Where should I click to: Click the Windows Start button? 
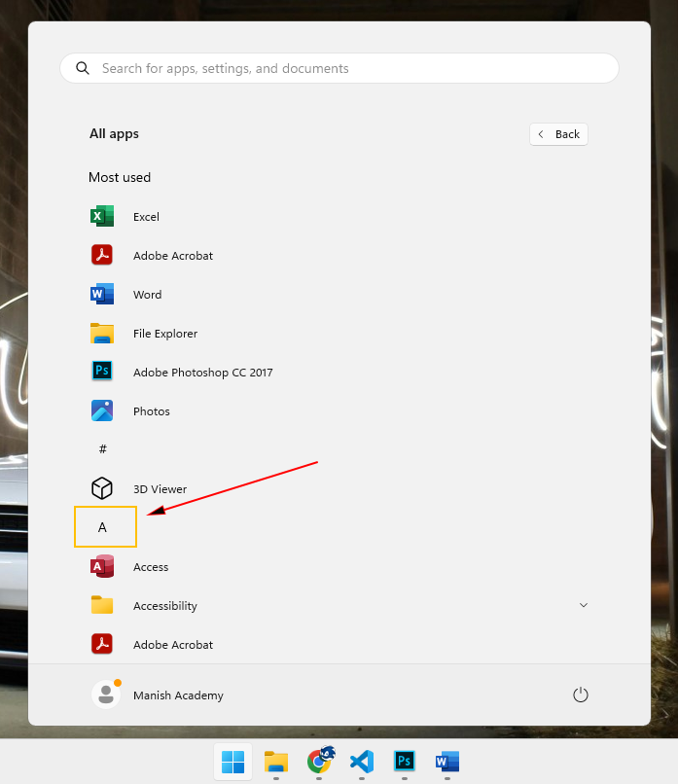pos(233,761)
